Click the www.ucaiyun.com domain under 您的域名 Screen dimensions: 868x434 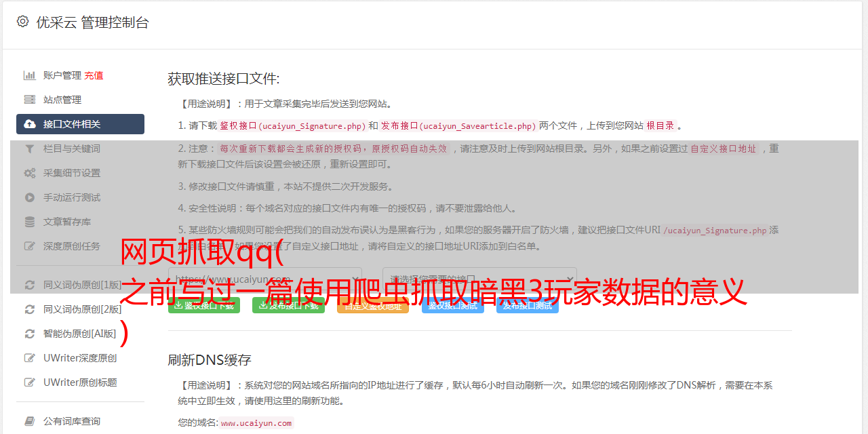[x=256, y=422]
